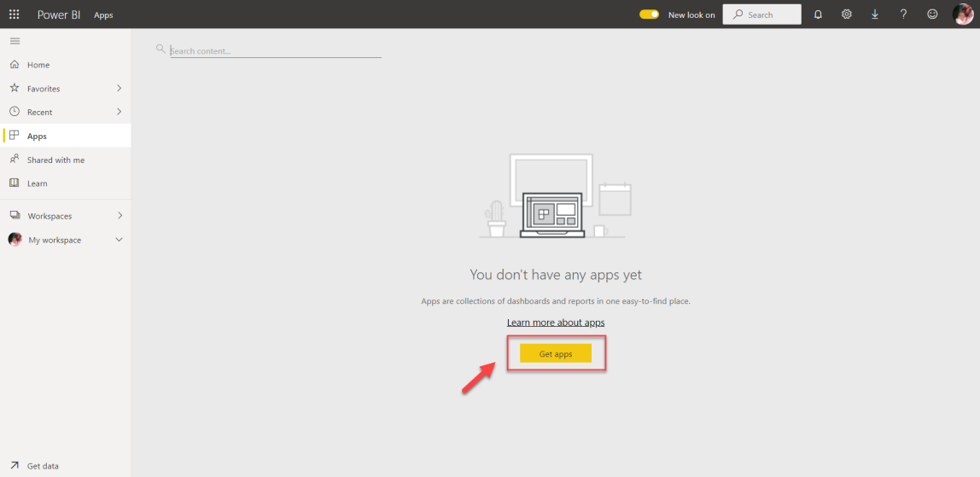Image resolution: width=980 pixels, height=477 pixels.
Task: Click the Search content field
Action: (x=276, y=50)
